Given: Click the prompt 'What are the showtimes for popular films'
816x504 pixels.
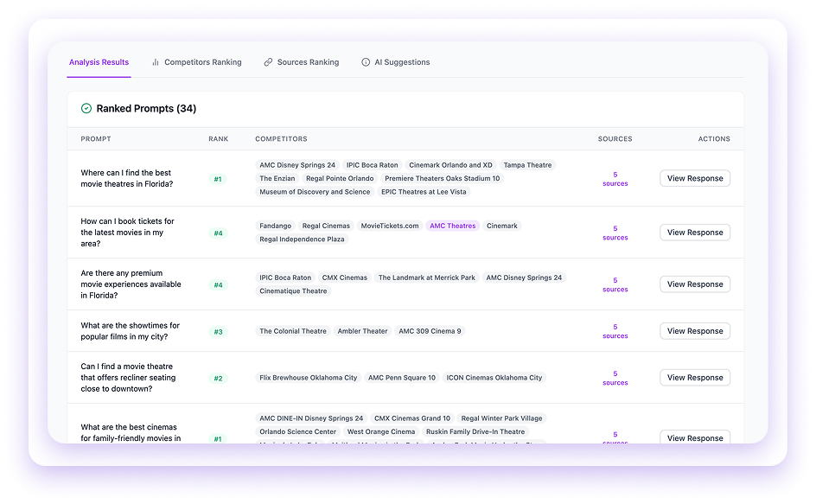Looking at the screenshot, I should click(131, 331).
